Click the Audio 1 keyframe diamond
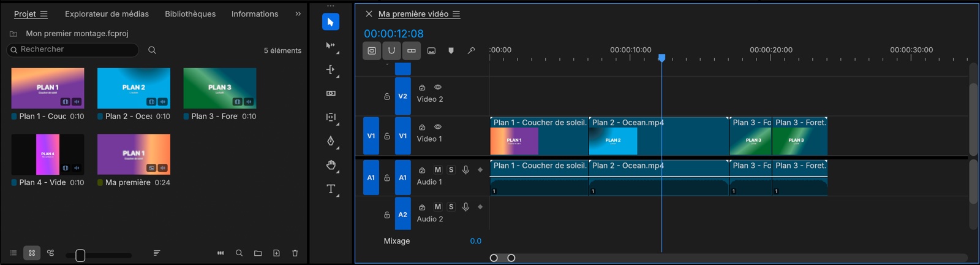Screen dimensions: 980x265 pos(480,170)
